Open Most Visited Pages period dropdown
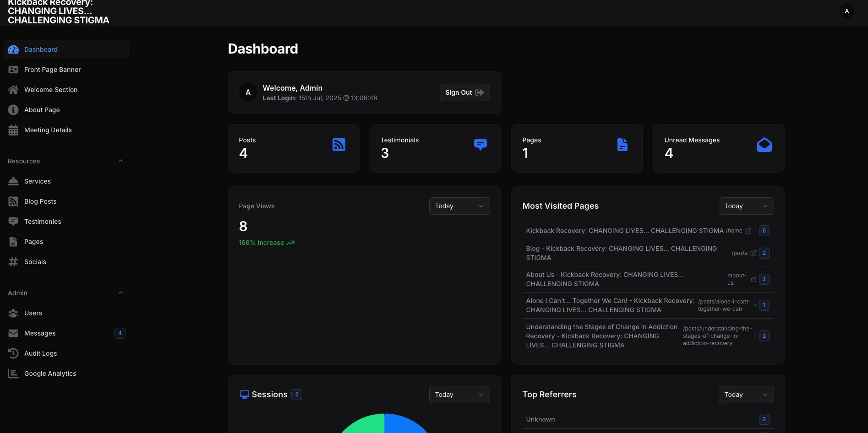868x433 pixels. pyautogui.click(x=746, y=206)
